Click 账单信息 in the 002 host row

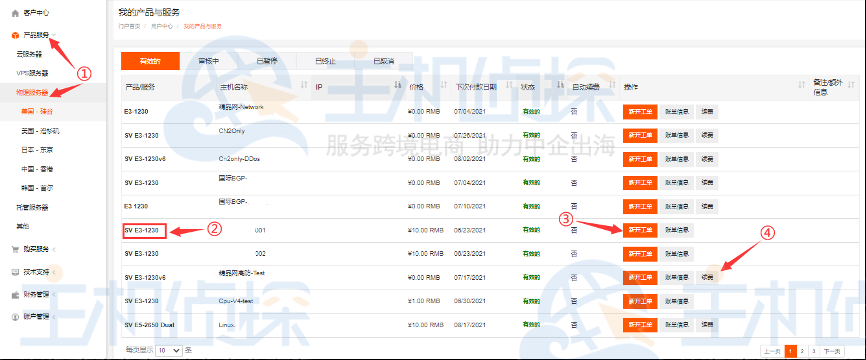coord(677,254)
